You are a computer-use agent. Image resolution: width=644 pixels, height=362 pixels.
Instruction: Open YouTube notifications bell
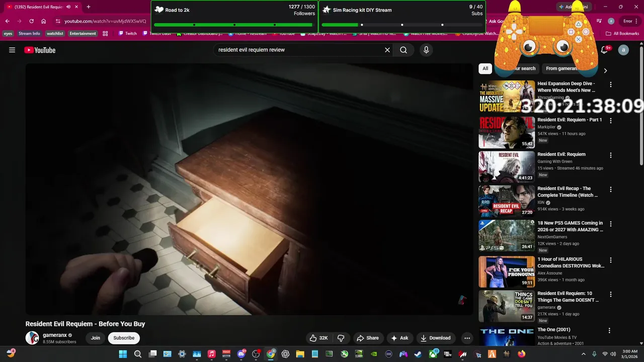coord(604,50)
